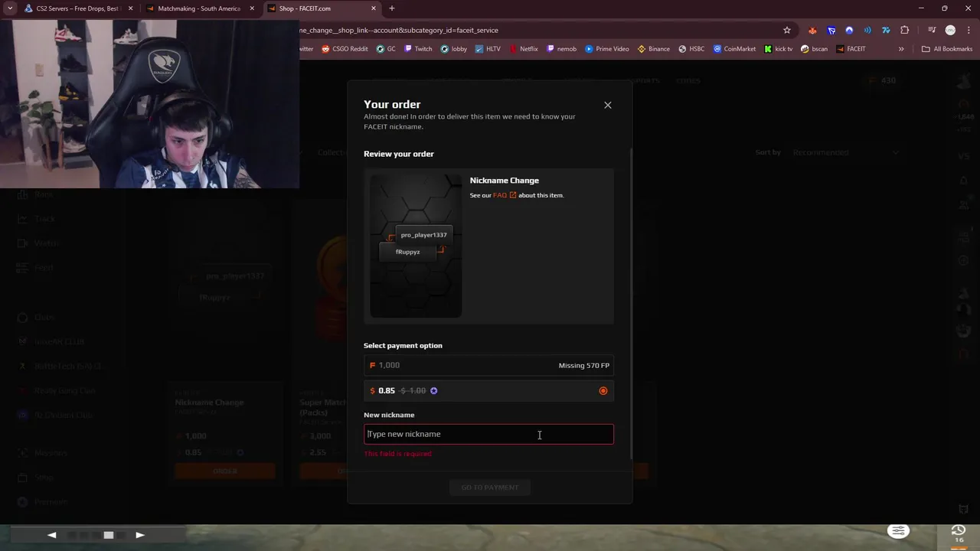Viewport: 980px width, 551px height.
Task: Open the browser profile avatar
Action: (x=950, y=31)
